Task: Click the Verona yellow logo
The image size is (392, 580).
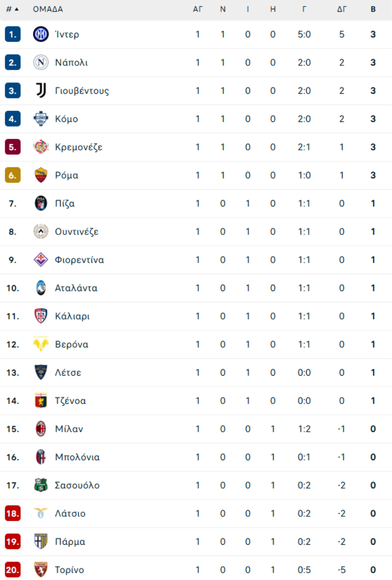Action: click(41, 344)
